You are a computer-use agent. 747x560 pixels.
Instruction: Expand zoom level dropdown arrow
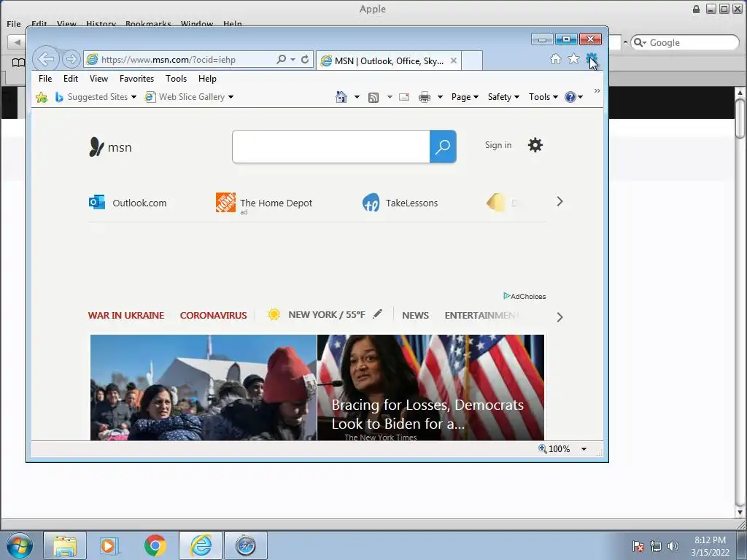[584, 449]
